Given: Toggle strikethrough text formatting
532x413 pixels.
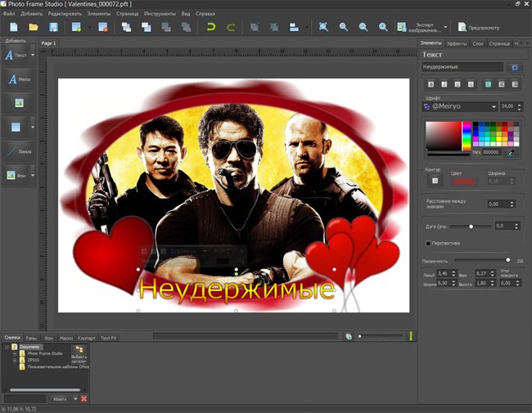Looking at the screenshot, I should pyautogui.click(x=471, y=84).
